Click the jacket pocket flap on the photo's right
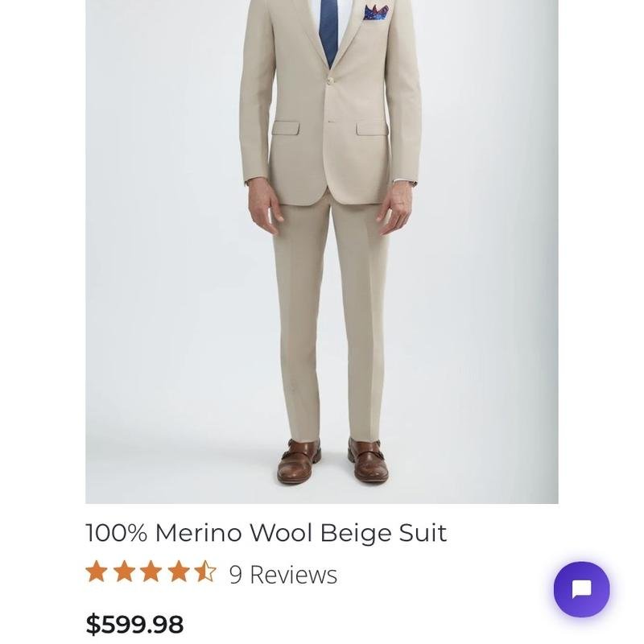This screenshot has height=644, width=644. (x=372, y=127)
